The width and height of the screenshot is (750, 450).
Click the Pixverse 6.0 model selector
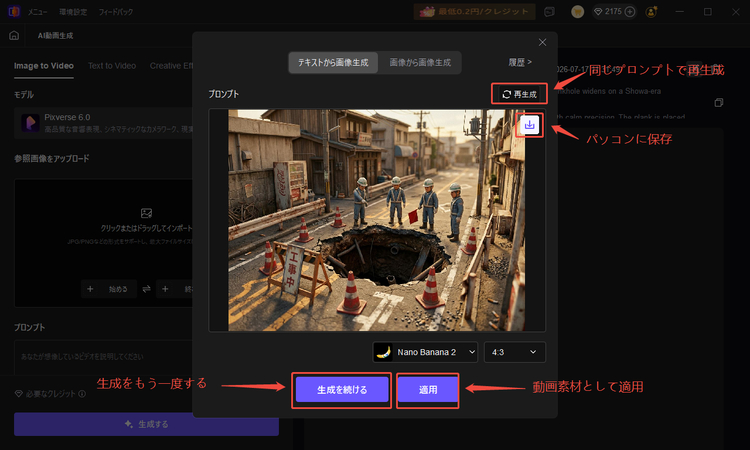[x=103, y=123]
